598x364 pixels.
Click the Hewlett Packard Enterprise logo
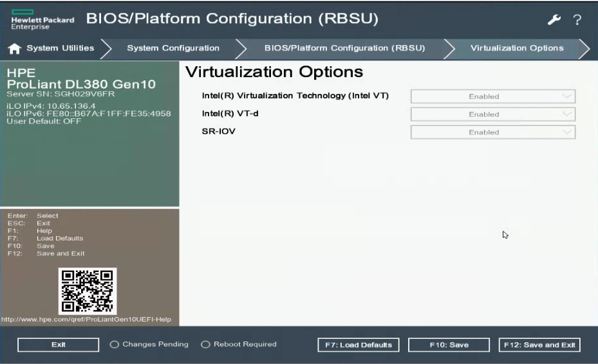[42, 20]
